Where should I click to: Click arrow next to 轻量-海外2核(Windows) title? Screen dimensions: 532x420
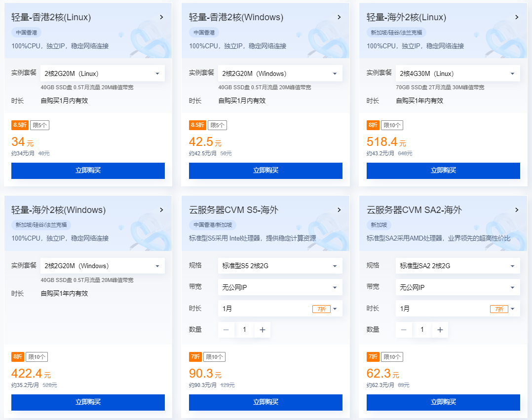(x=161, y=210)
